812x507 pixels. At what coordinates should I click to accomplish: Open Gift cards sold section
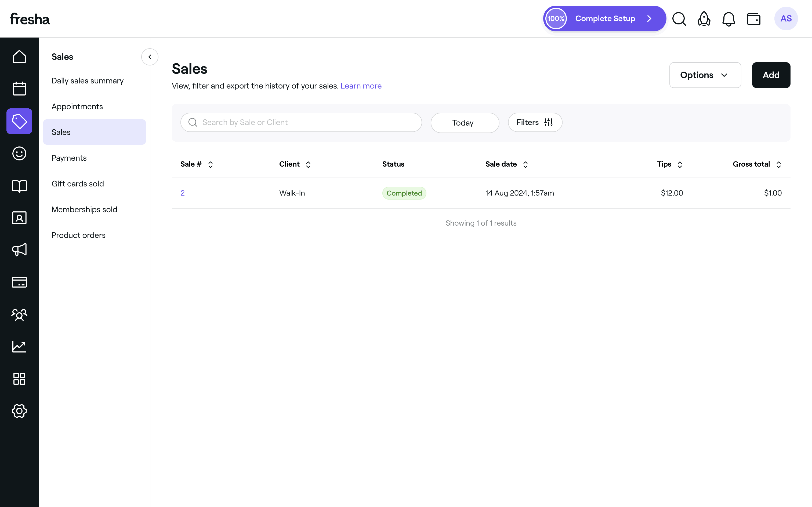(78, 184)
